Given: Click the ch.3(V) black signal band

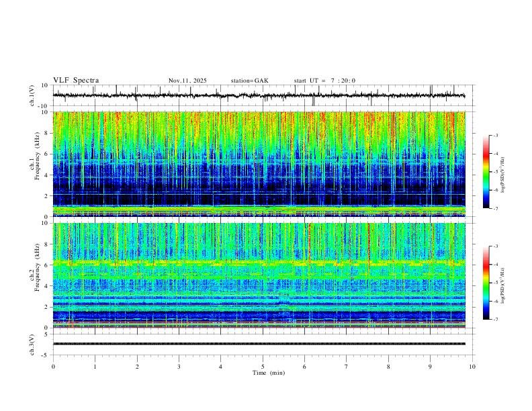Looking at the screenshot, I should pyautogui.click(x=259, y=344).
